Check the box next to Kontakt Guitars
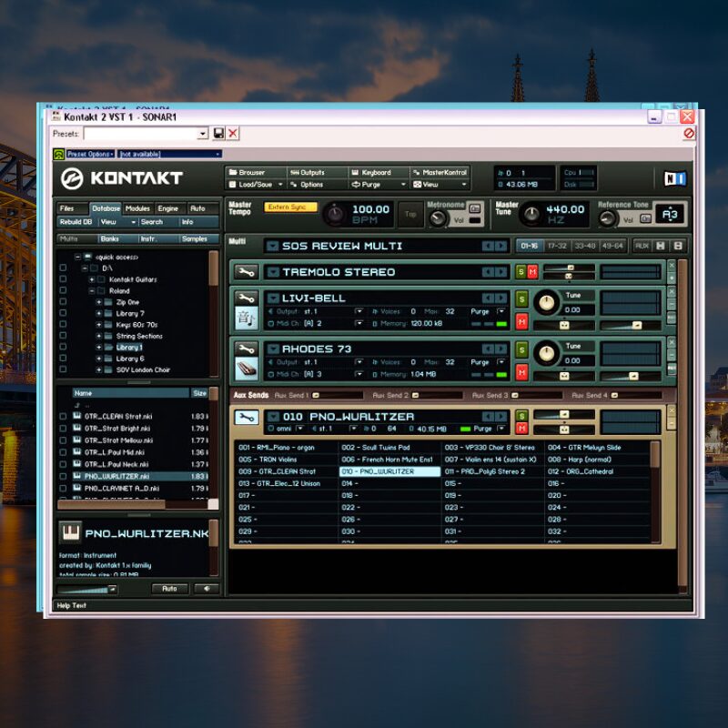 [x=63, y=279]
